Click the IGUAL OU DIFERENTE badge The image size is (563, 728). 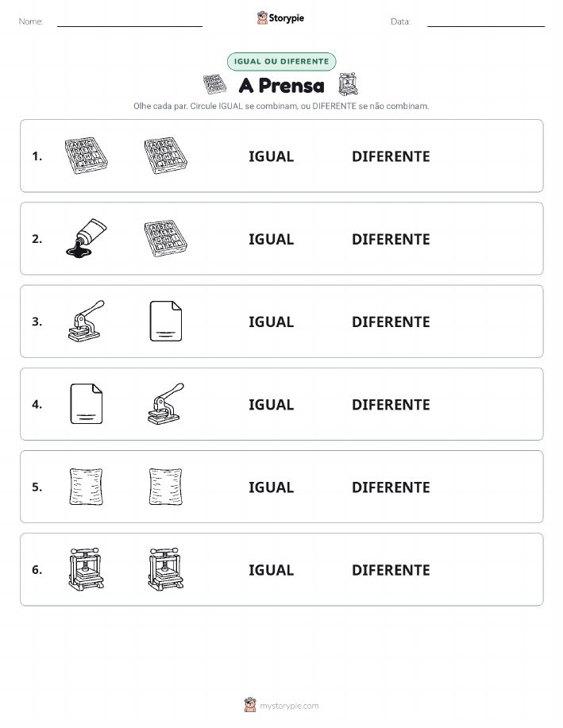281,61
